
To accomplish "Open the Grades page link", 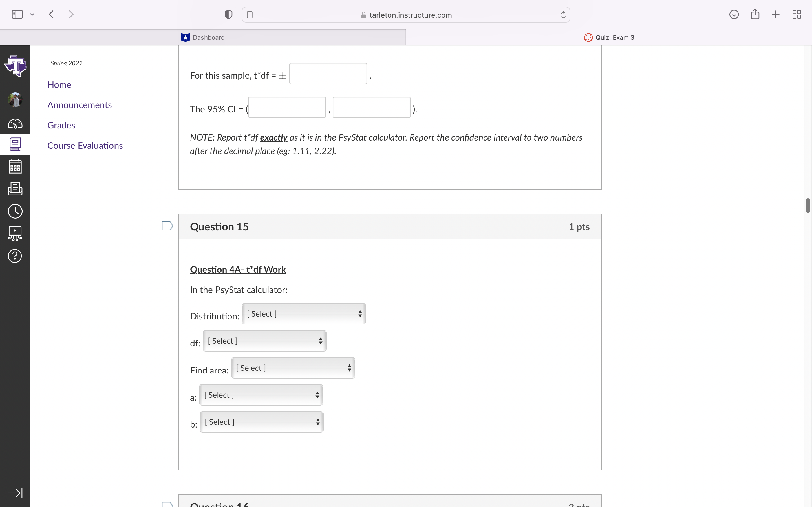I will 61,125.
